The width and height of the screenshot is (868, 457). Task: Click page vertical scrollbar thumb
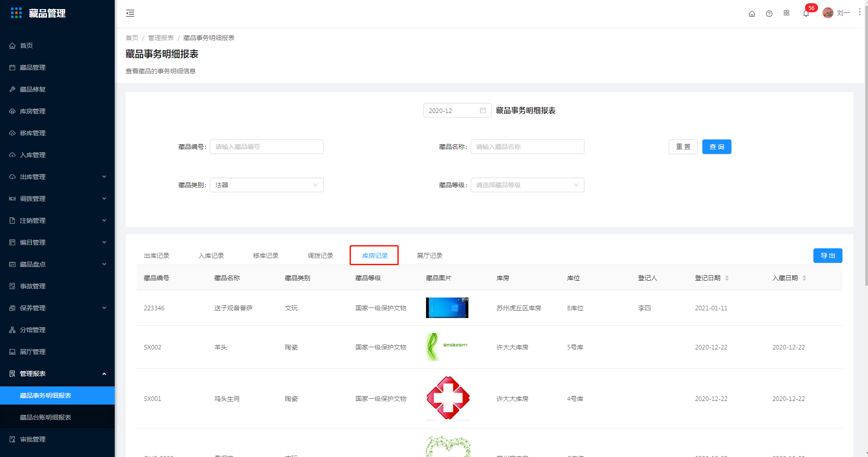[866, 146]
